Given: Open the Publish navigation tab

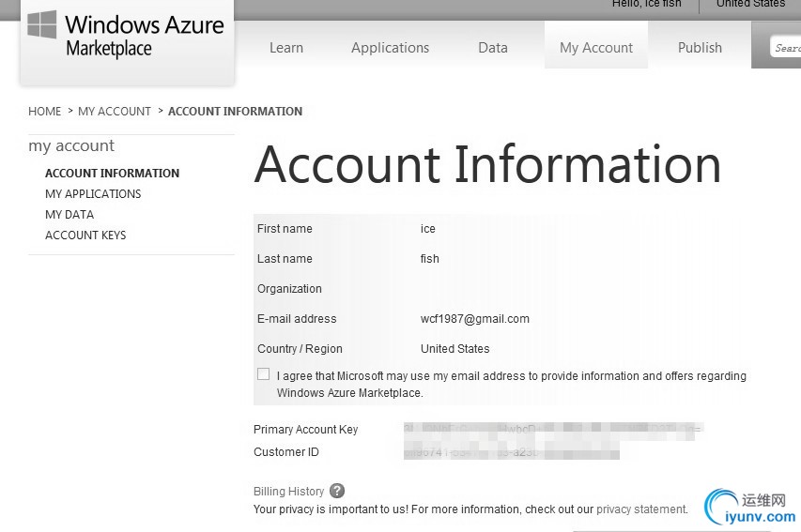Looking at the screenshot, I should (x=700, y=48).
